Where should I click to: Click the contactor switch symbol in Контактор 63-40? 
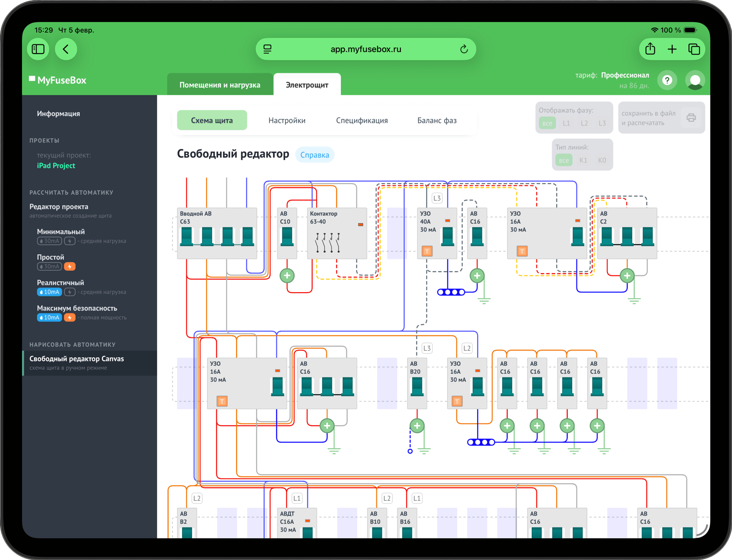(x=328, y=243)
